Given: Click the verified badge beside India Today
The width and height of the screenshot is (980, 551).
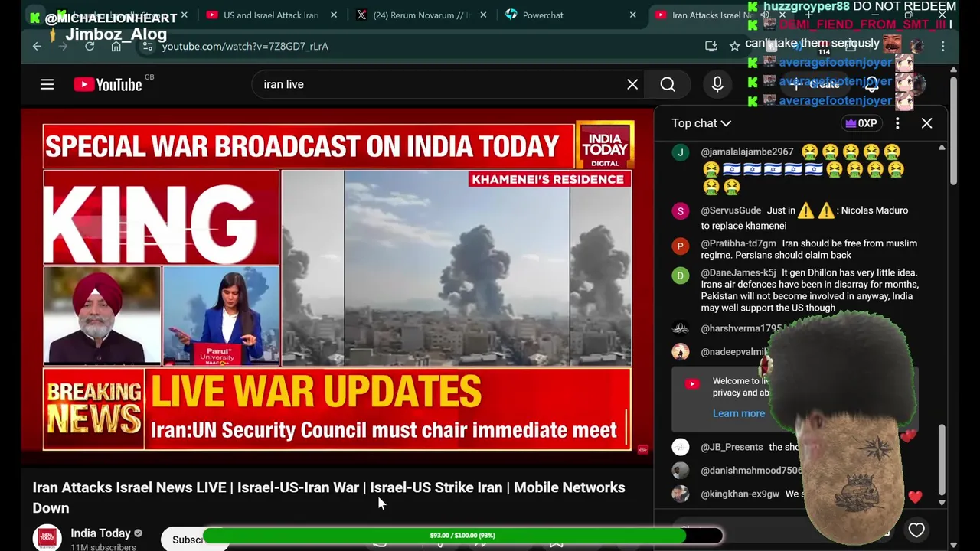Looking at the screenshot, I should coord(138,533).
